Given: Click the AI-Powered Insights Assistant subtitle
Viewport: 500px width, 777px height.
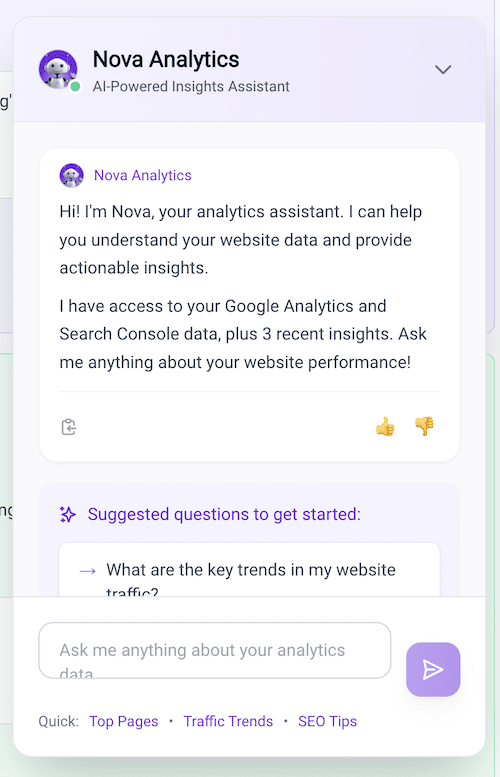Looking at the screenshot, I should click(x=191, y=87).
